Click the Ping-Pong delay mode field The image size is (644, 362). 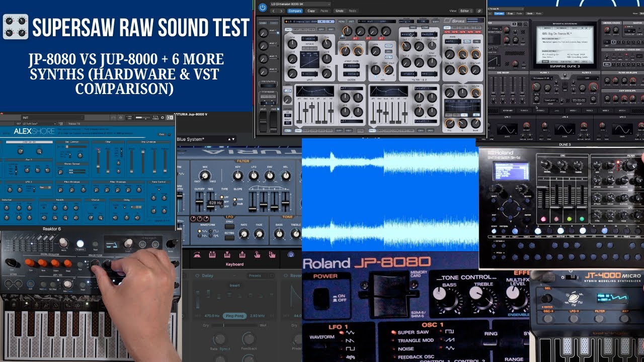point(235,315)
